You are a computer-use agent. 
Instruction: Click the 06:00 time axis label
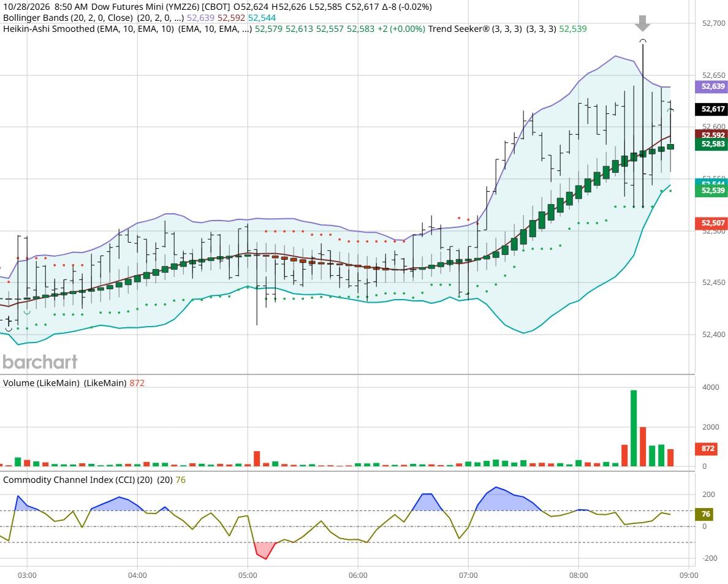click(358, 575)
